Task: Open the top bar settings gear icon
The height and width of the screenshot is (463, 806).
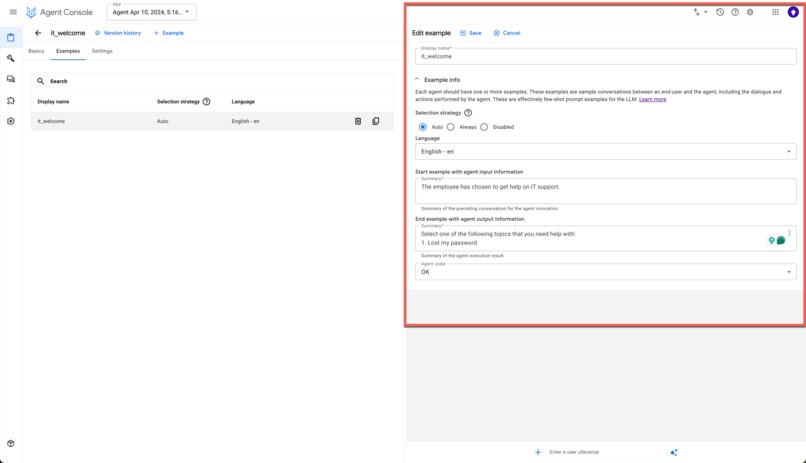Action: [750, 12]
